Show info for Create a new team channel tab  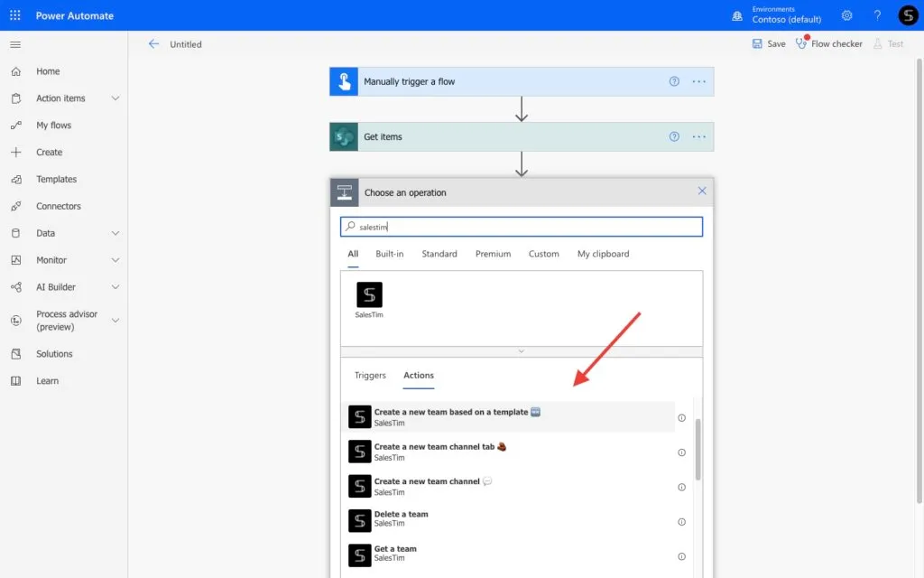pos(681,452)
